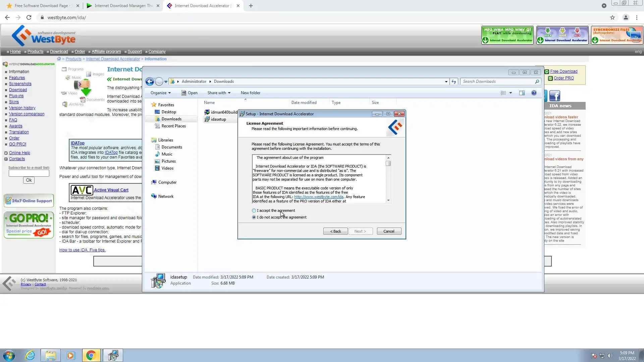
Task: Open Internet Explorer from the taskbar
Action: click(x=30, y=355)
